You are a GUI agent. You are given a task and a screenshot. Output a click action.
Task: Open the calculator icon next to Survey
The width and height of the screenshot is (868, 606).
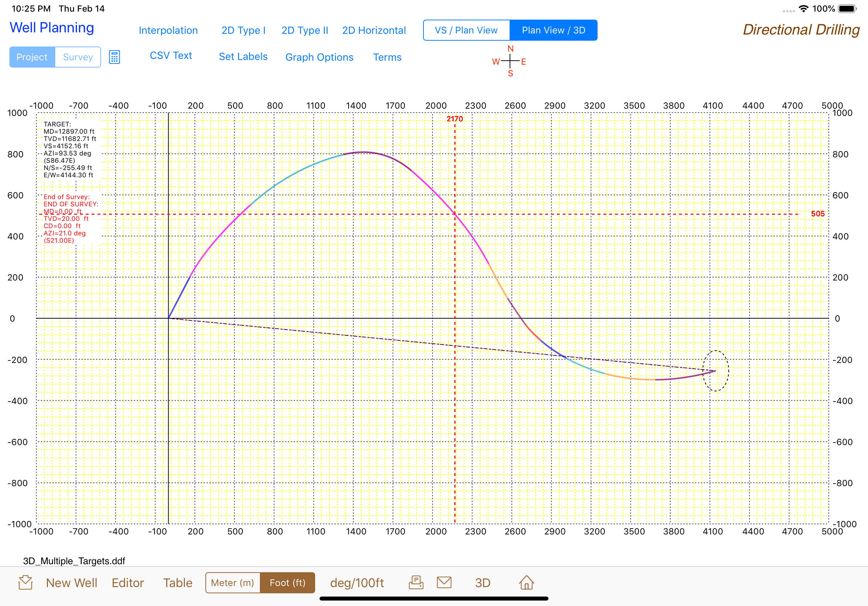click(x=114, y=57)
